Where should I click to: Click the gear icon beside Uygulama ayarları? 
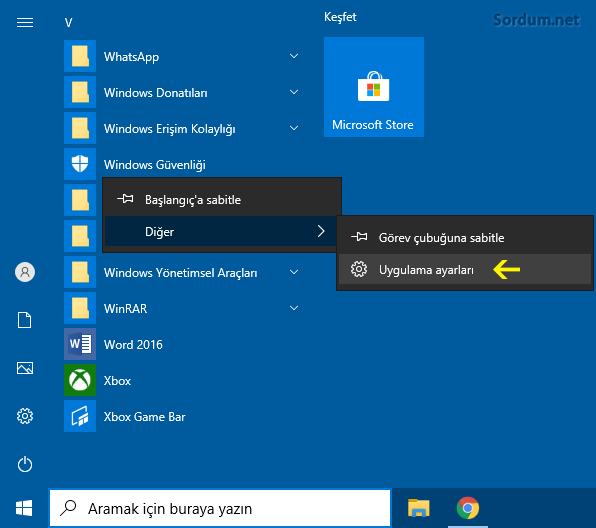[x=359, y=270]
